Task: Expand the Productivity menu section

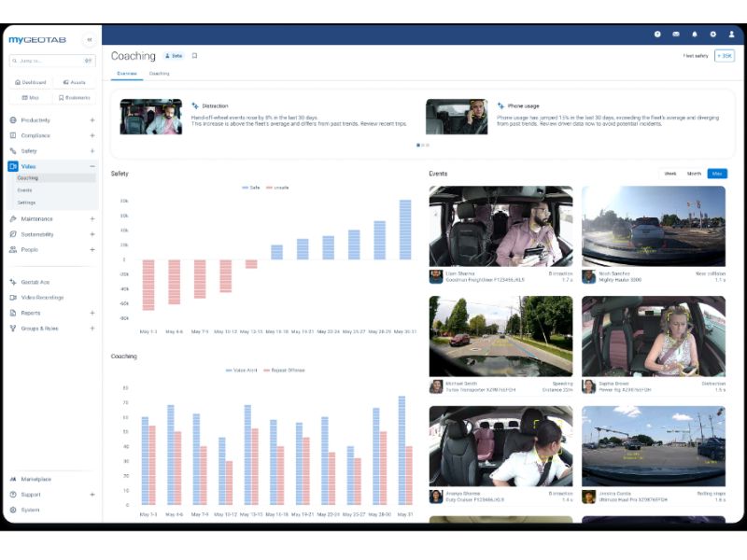Action: tap(92, 120)
